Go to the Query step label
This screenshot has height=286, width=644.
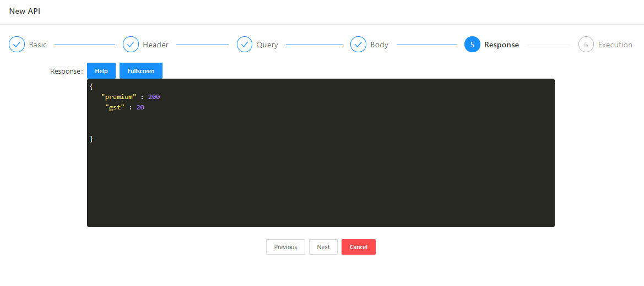pos(267,45)
